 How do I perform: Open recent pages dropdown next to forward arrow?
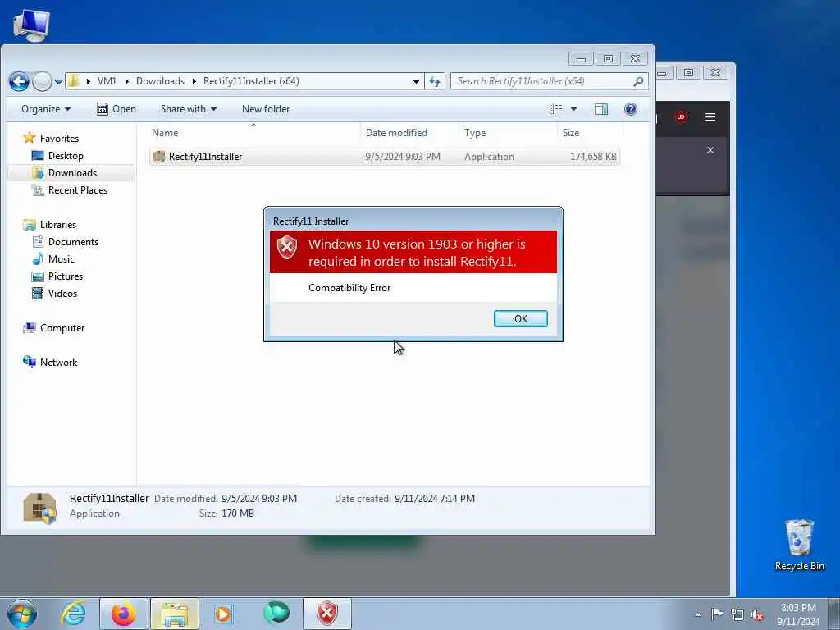[x=58, y=82]
